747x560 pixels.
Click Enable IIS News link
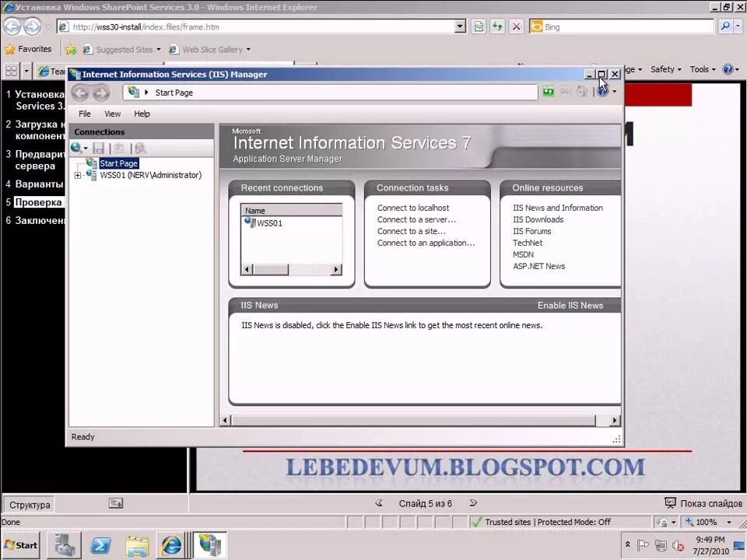tap(570, 306)
